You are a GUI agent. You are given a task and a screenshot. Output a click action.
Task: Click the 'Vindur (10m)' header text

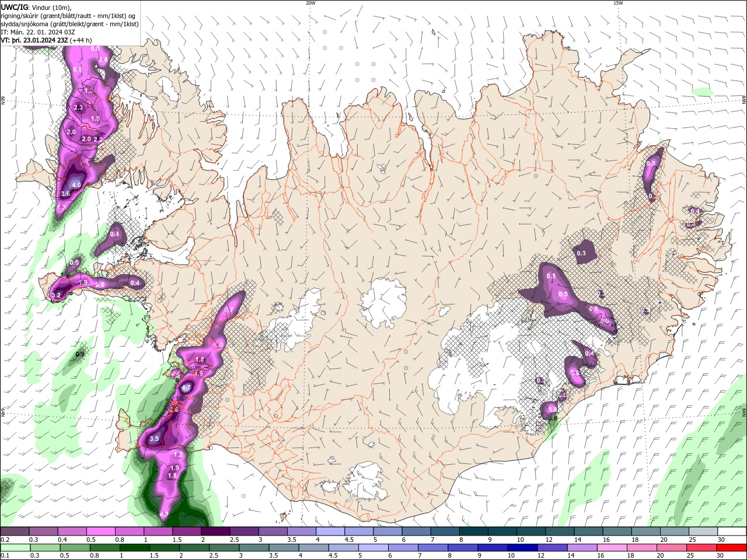[53, 7]
